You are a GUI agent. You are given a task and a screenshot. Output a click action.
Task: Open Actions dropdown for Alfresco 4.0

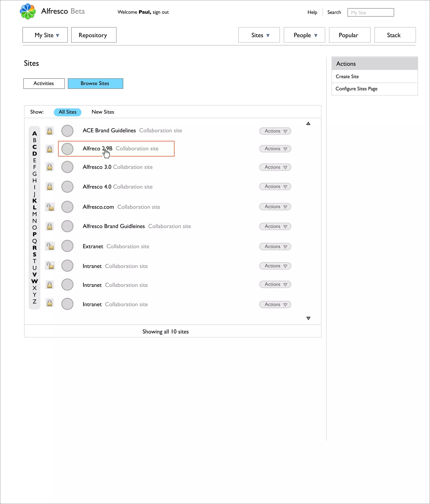click(275, 186)
